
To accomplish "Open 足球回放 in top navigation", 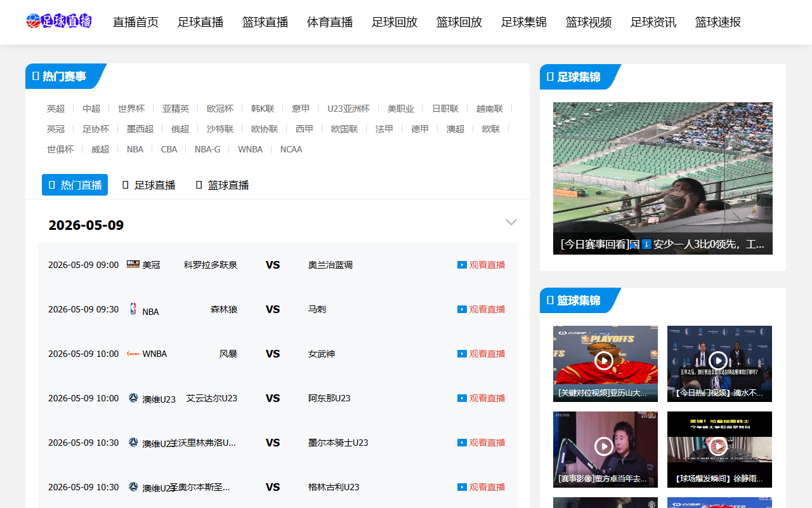I will 395,22.
